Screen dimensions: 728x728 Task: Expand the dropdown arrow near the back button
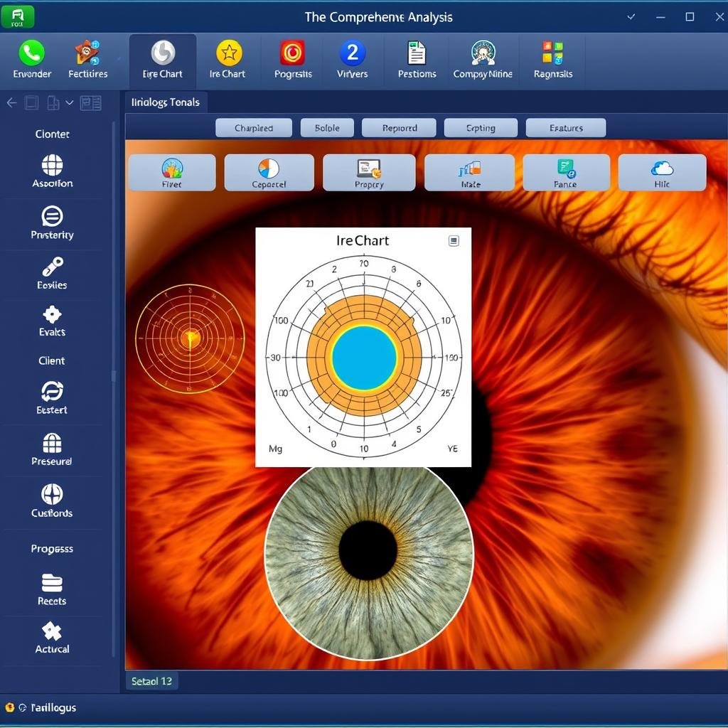(x=69, y=102)
